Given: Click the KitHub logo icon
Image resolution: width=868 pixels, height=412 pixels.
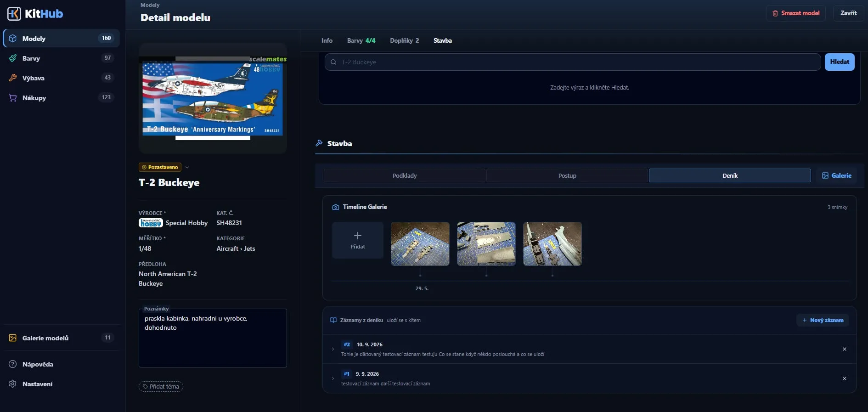Looking at the screenshot, I should point(14,14).
